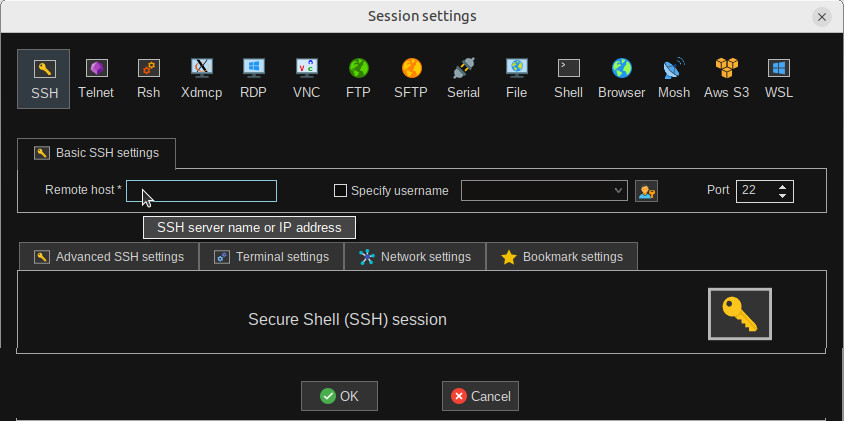Confirm with the OK button
Viewport: 844px width, 421px height.
pyautogui.click(x=339, y=396)
